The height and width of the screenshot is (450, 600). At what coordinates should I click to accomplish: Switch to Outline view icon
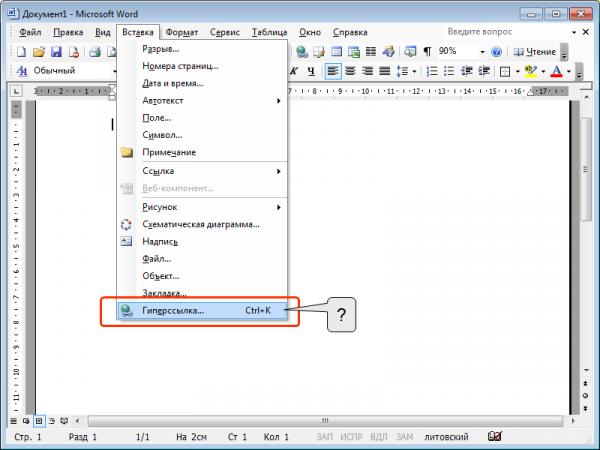[x=52, y=421]
